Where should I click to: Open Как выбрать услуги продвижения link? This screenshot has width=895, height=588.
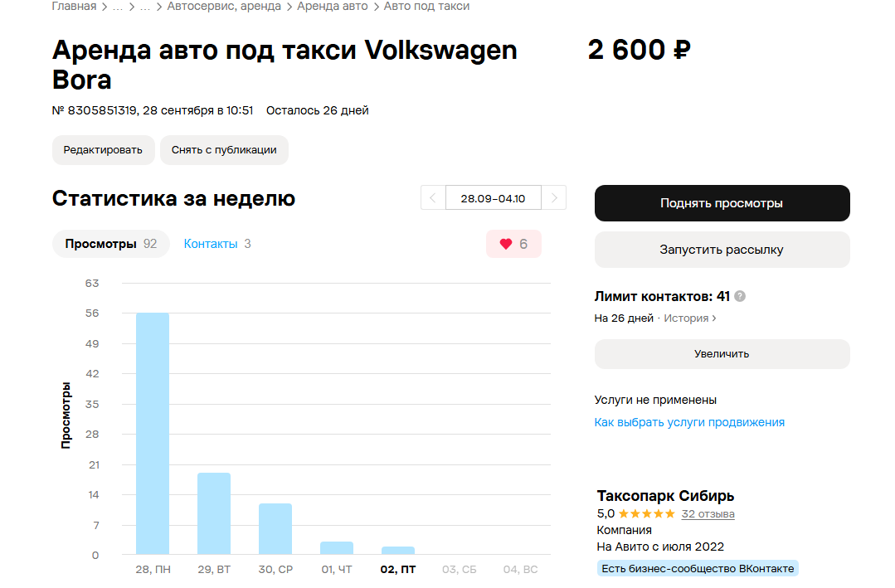[689, 422]
